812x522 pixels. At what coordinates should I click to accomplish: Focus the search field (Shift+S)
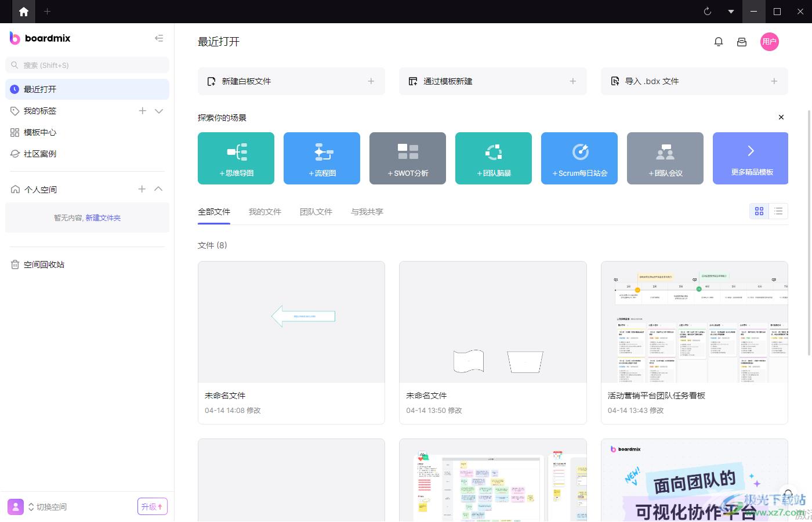(87, 65)
